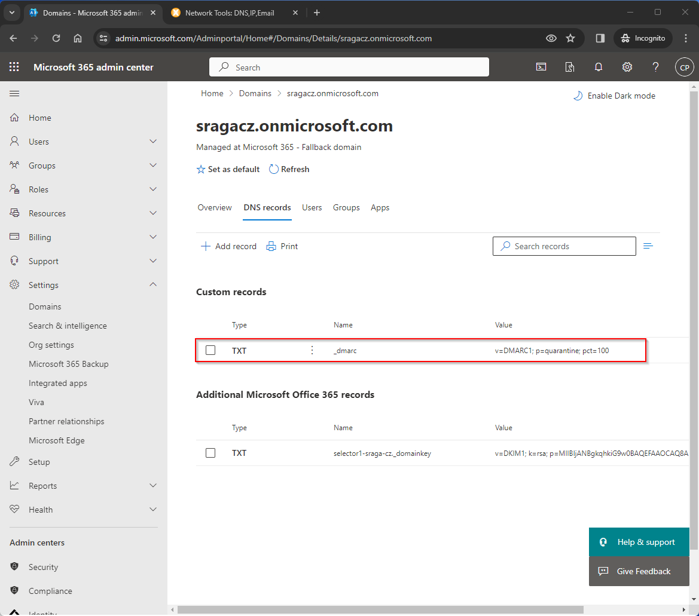The image size is (699, 616).
Task: Click Set as default
Action: tap(228, 169)
